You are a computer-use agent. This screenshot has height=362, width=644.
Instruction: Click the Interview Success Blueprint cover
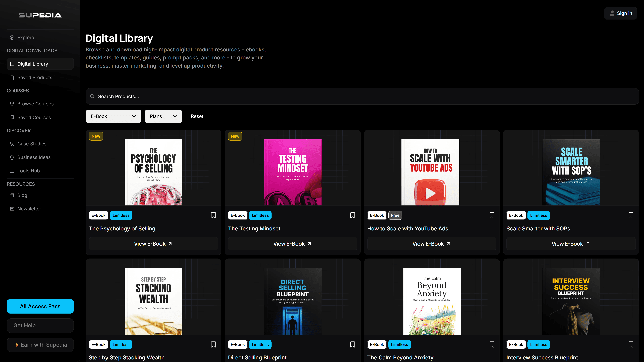point(571,301)
